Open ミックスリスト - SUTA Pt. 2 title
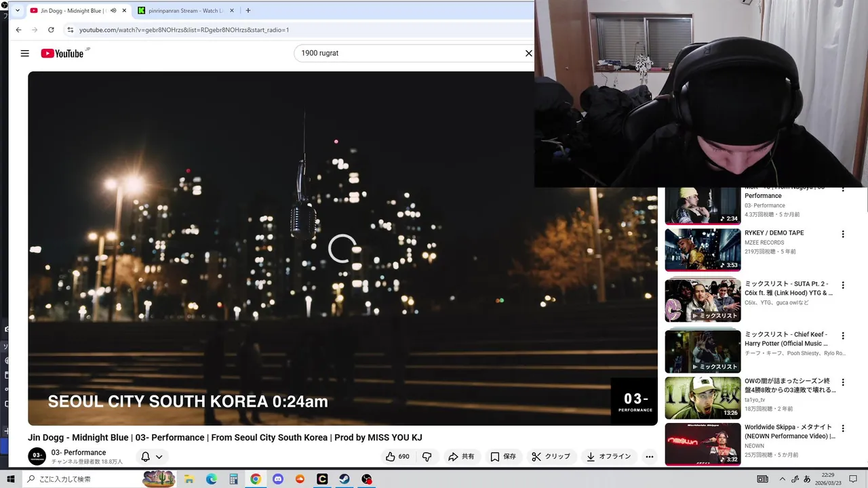This screenshot has height=488, width=868. pos(789,289)
